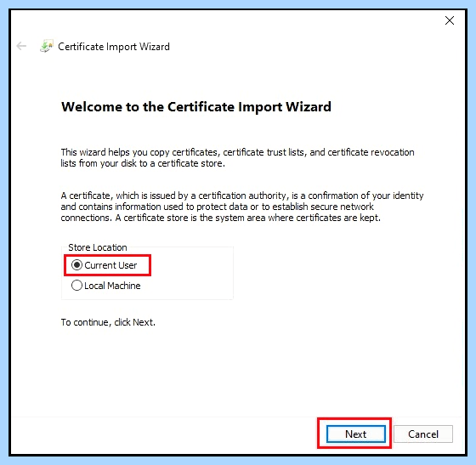Select the Local Machine radio button
Viewport: 476px width, 465px height.
pos(76,286)
